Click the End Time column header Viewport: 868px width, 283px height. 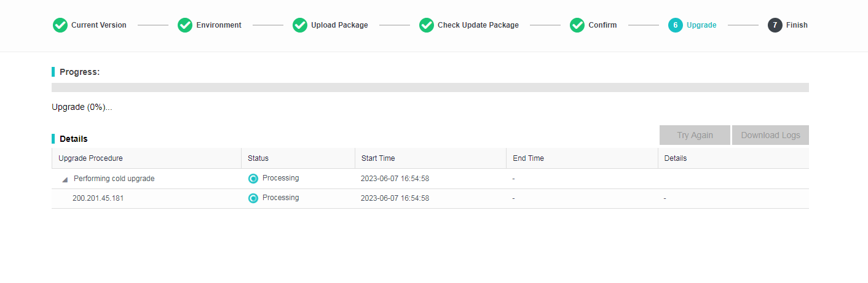pos(528,158)
